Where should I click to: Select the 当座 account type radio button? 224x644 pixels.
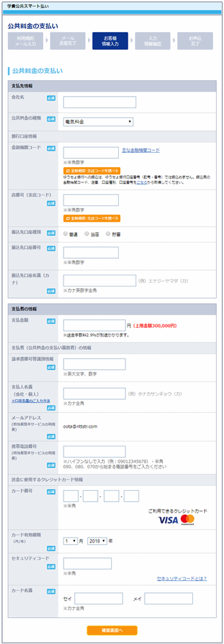pyautogui.click(x=86, y=233)
